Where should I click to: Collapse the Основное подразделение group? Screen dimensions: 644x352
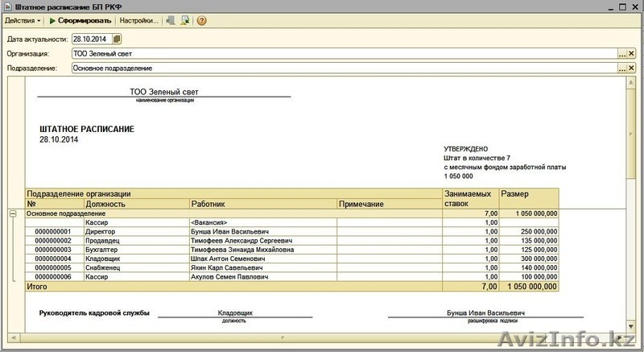coord(13,213)
